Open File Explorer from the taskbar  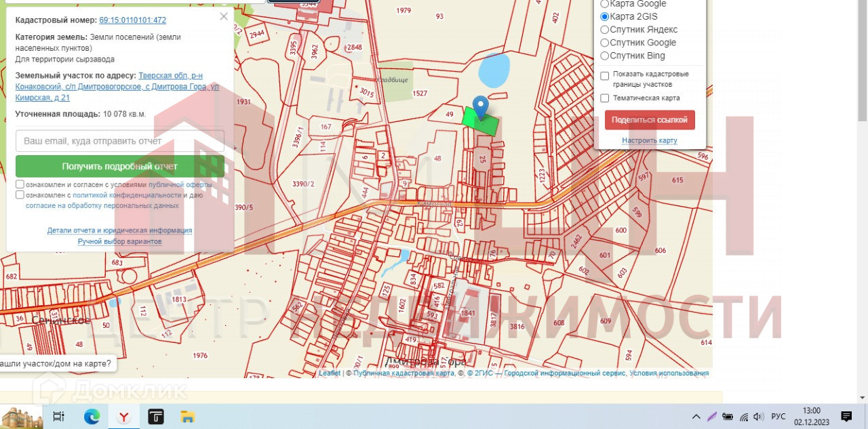tap(188, 417)
